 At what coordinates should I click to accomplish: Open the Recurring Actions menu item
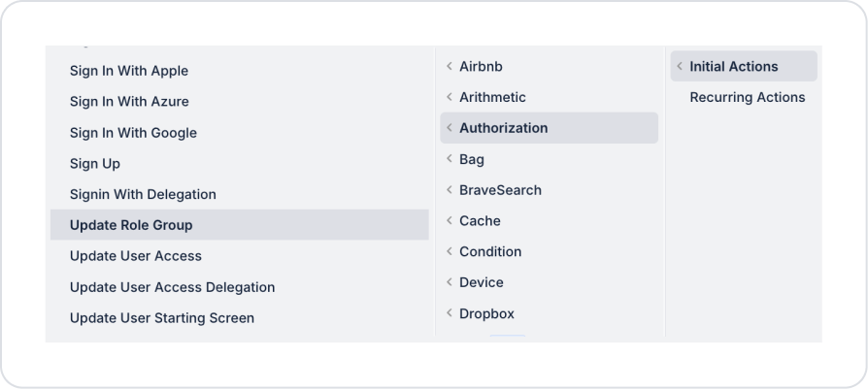tap(747, 97)
